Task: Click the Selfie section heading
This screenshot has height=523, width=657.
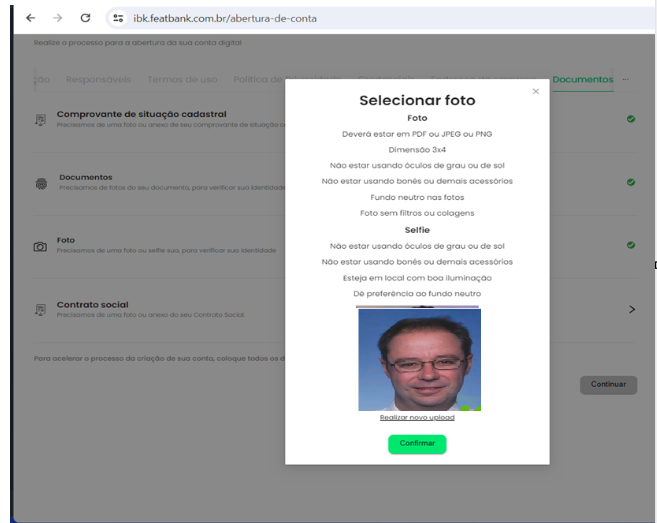Action: click(x=417, y=230)
